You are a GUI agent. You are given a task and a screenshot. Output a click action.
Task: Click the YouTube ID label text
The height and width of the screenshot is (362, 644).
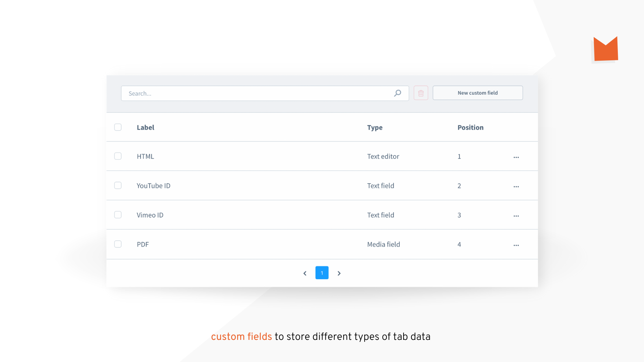(x=154, y=186)
